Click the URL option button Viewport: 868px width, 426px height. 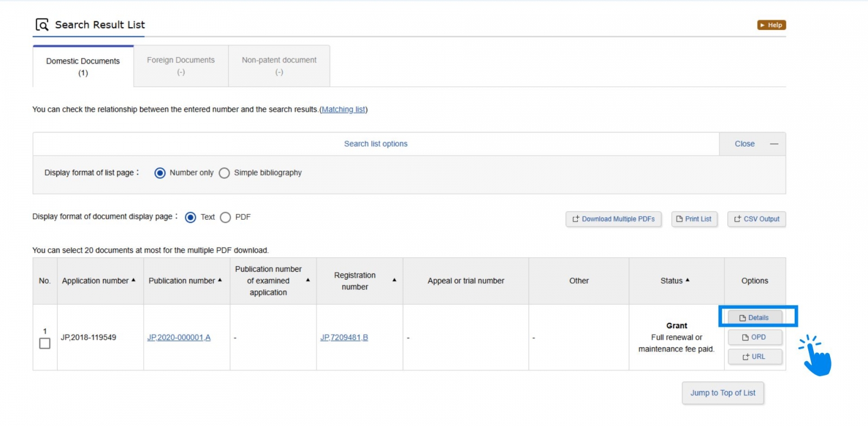click(x=754, y=357)
